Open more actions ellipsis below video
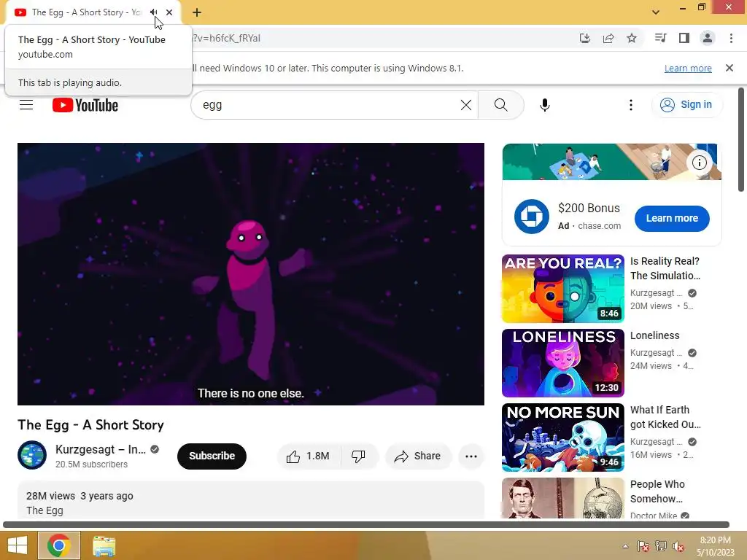 (471, 456)
